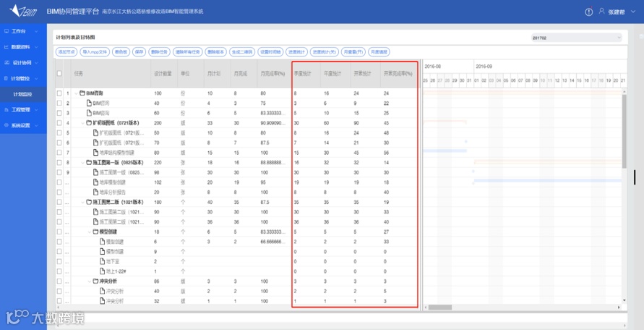
Task: Click the 月完成率(%) column header
Action: [x=272, y=74]
